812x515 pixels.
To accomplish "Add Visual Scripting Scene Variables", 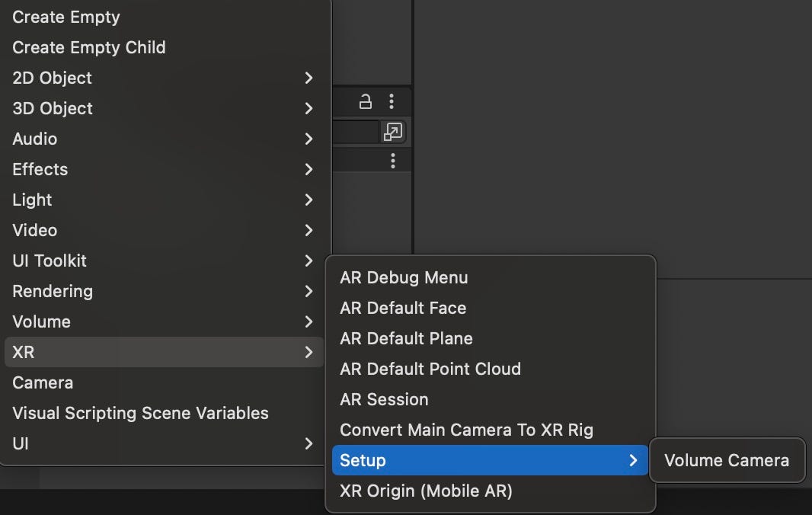I will pyautogui.click(x=141, y=413).
